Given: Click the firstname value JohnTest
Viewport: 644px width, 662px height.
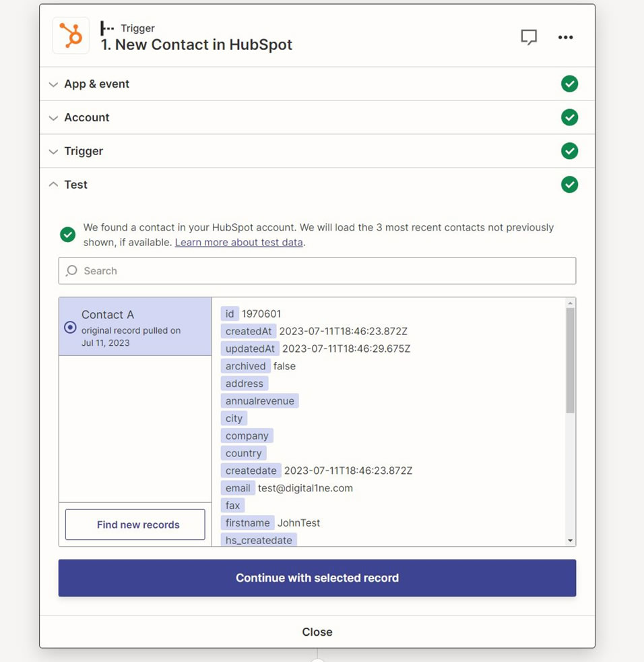Looking at the screenshot, I should (x=298, y=522).
